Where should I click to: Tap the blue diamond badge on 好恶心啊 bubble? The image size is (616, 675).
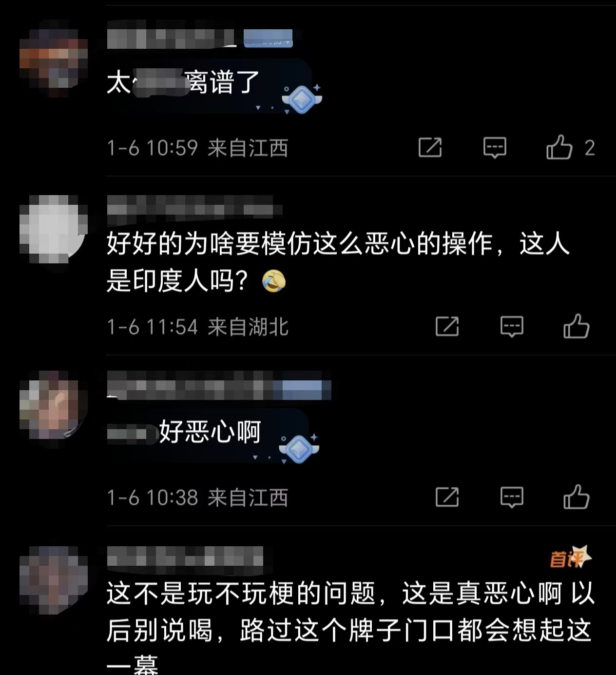299,448
